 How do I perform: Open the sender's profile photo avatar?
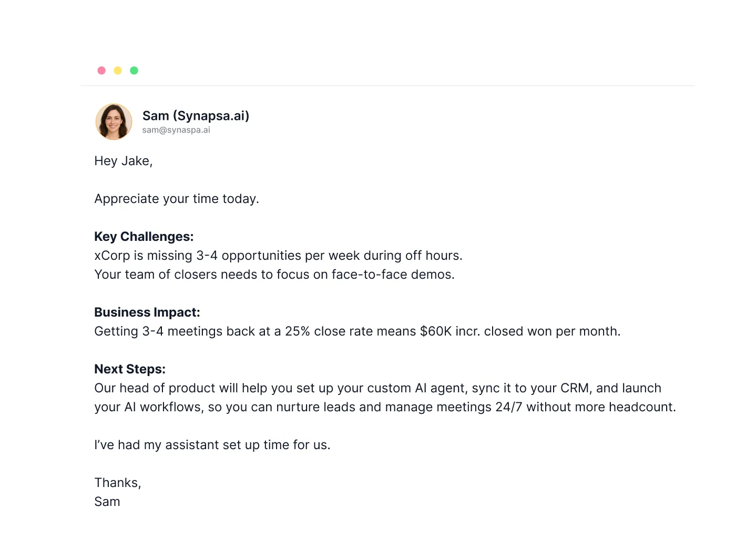pyautogui.click(x=114, y=121)
